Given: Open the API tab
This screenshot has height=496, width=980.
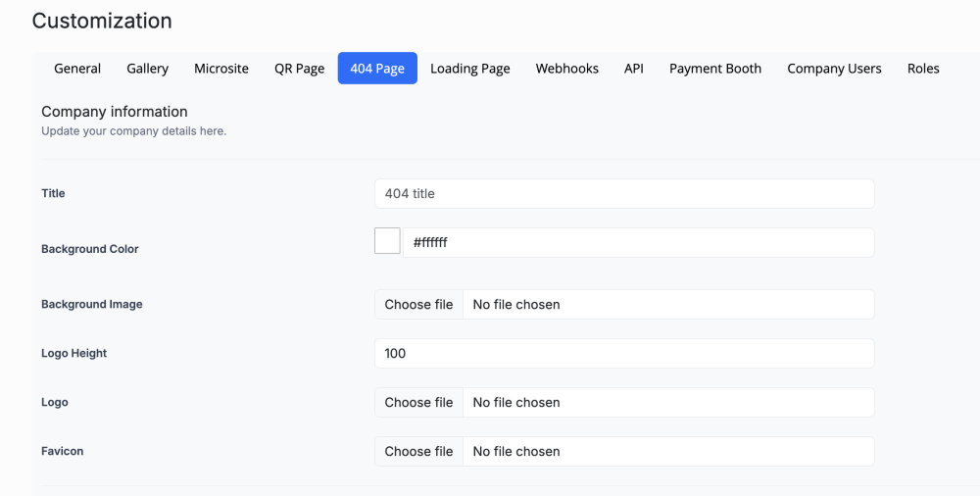Looking at the screenshot, I should click(634, 69).
